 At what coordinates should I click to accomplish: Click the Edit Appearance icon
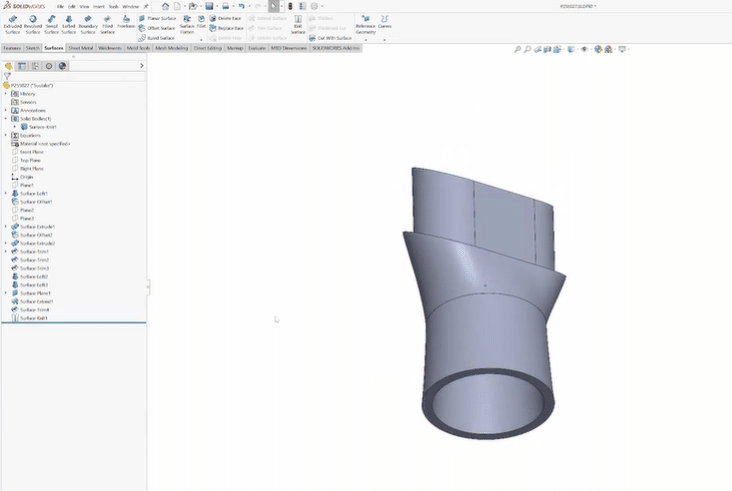[x=598, y=49]
